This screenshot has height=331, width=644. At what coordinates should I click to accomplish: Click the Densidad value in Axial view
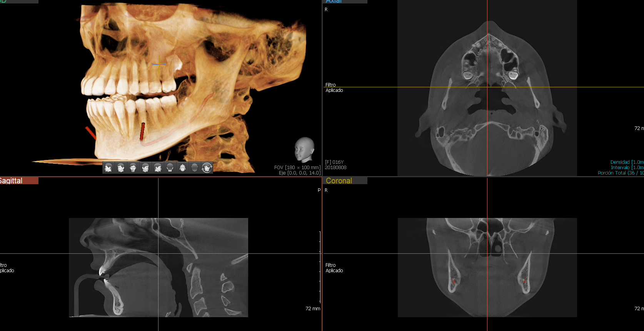click(627, 162)
